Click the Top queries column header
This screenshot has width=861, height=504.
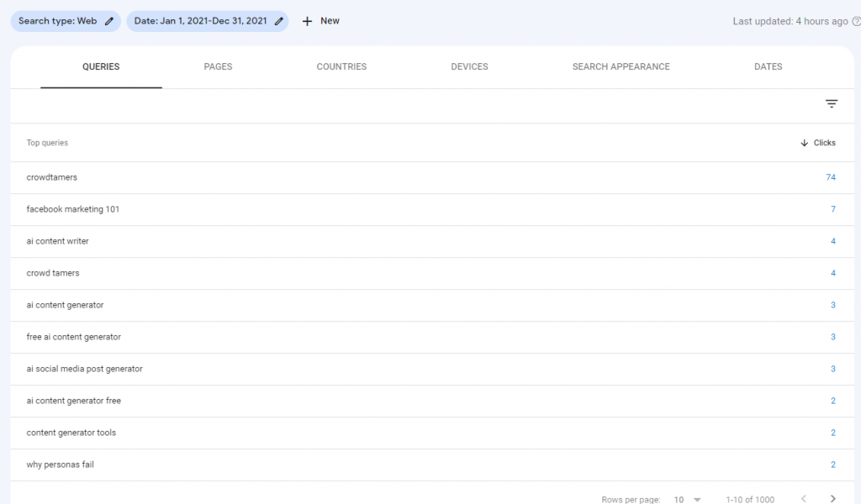(47, 143)
